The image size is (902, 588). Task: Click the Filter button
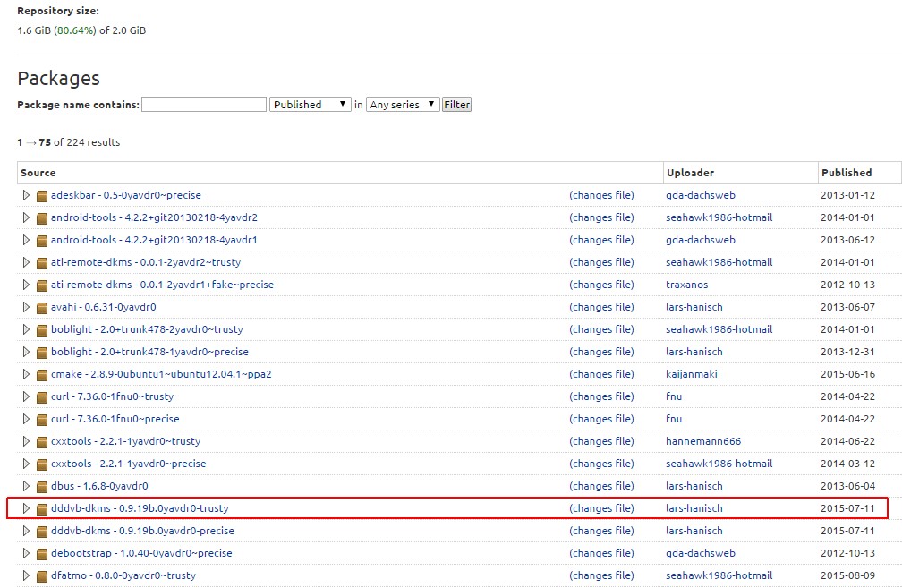click(456, 104)
